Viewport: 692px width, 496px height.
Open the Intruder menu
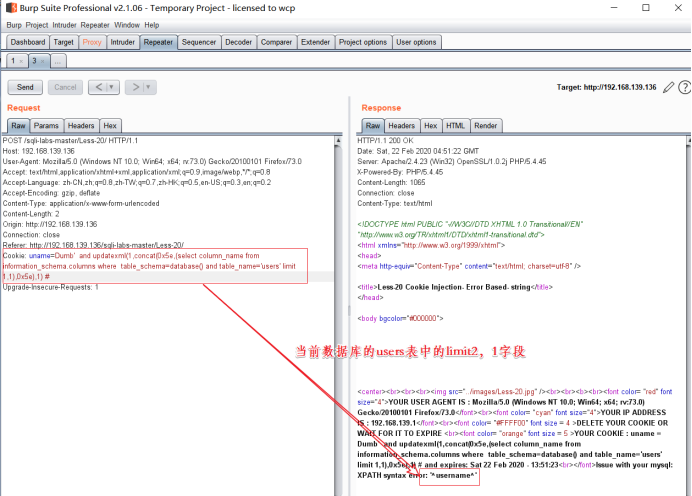pyautogui.click(x=64, y=25)
